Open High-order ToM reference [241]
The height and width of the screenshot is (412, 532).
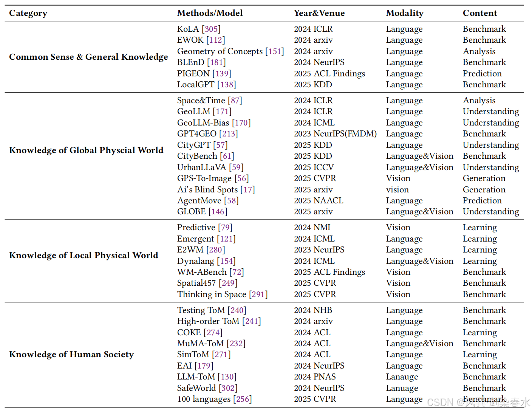[x=252, y=321]
